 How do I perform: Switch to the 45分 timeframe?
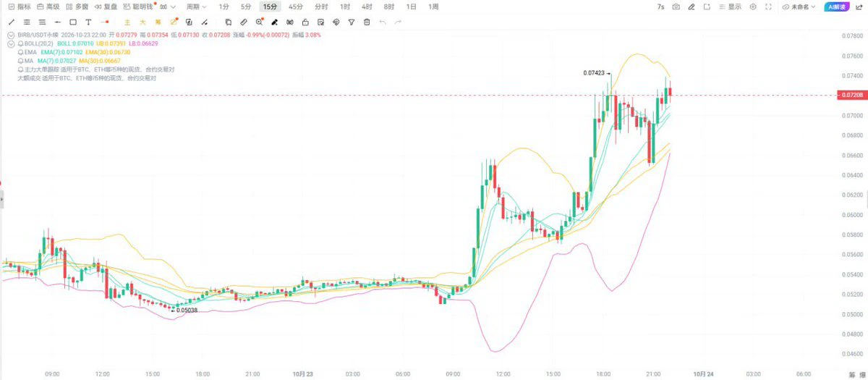pyautogui.click(x=296, y=7)
